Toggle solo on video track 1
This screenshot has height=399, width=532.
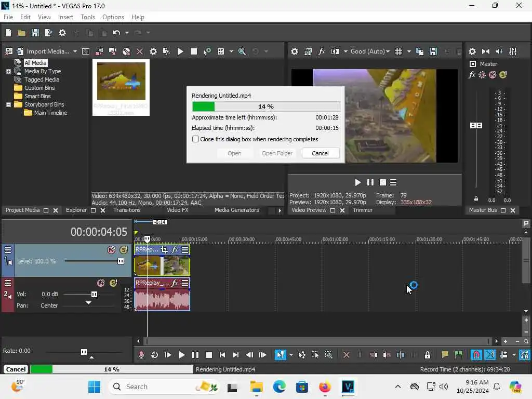124,250
